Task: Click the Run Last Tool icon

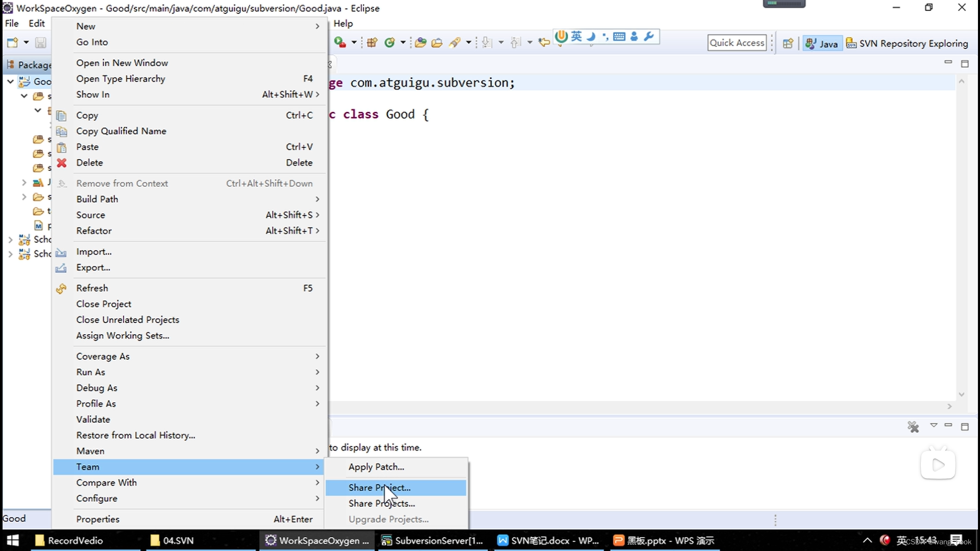Action: pyautogui.click(x=339, y=43)
